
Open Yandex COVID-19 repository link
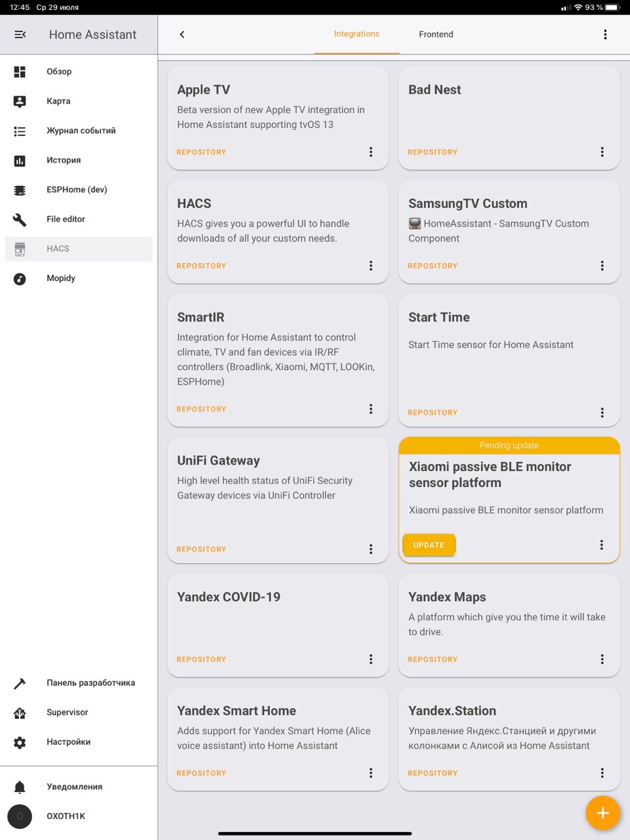201,660
